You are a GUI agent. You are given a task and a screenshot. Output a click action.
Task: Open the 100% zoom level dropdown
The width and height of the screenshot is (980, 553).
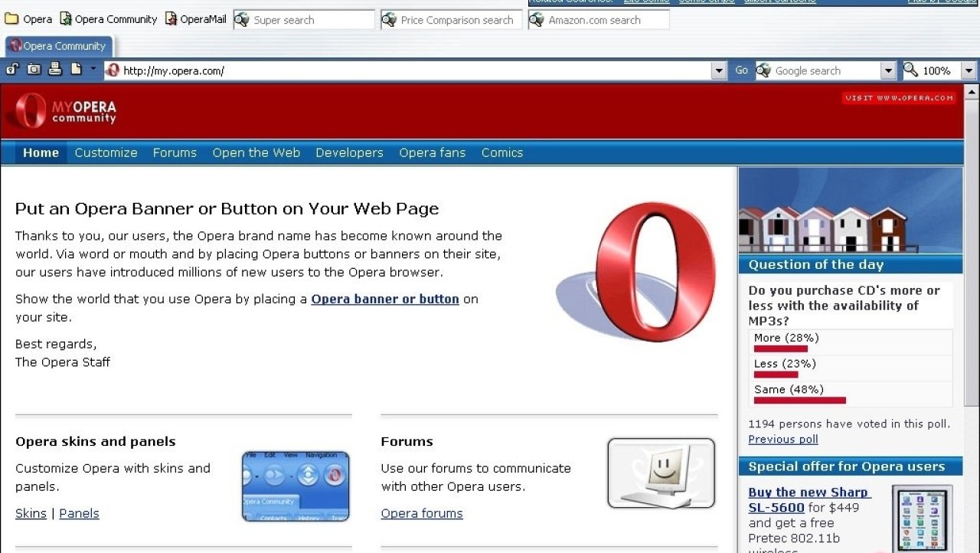pos(969,70)
